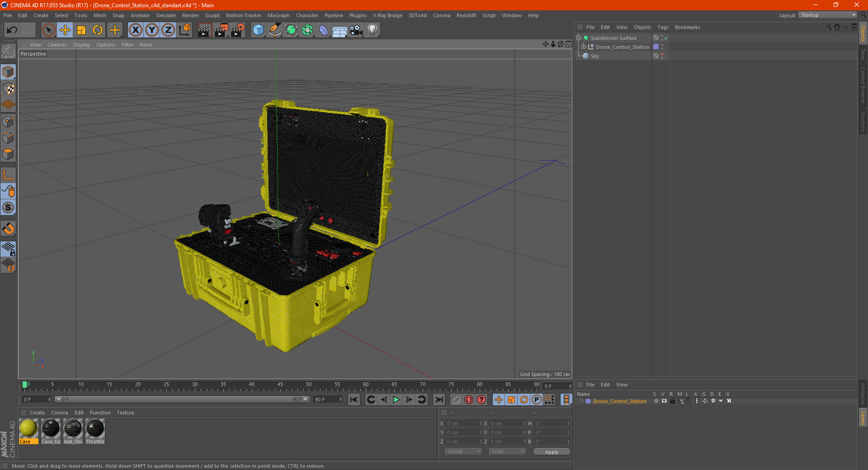Toggle Y axis lock
868x470 pixels.
pyautogui.click(x=152, y=30)
